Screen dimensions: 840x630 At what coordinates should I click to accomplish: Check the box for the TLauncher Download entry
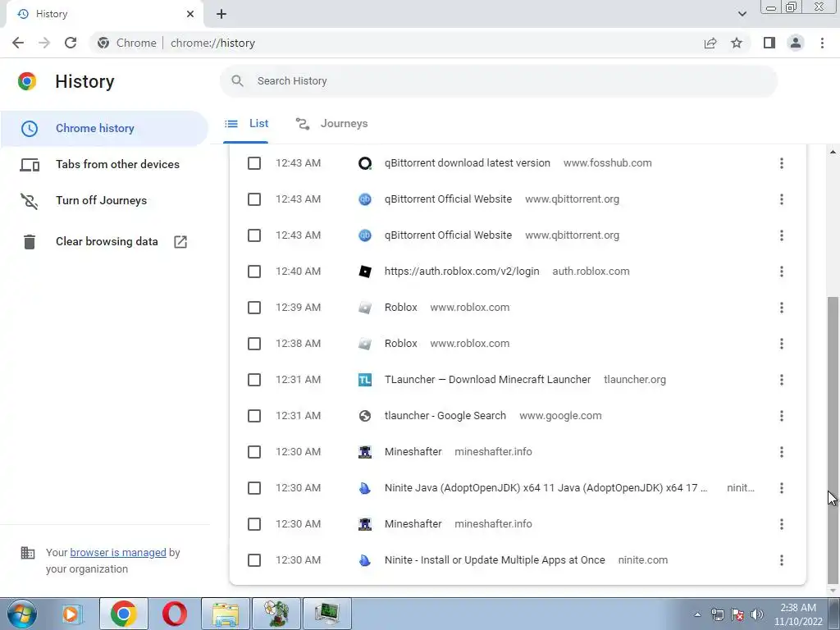click(254, 380)
